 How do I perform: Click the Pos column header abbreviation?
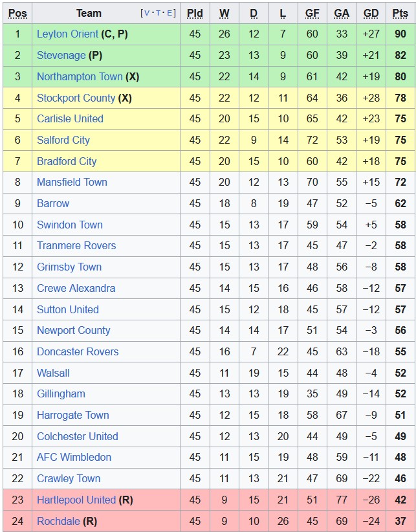[17, 13]
